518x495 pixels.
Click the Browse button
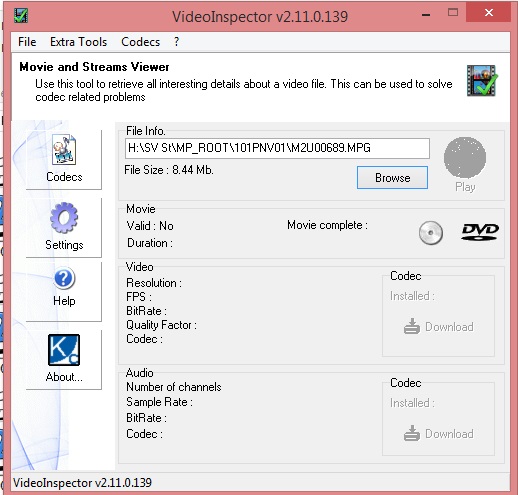[x=392, y=178]
